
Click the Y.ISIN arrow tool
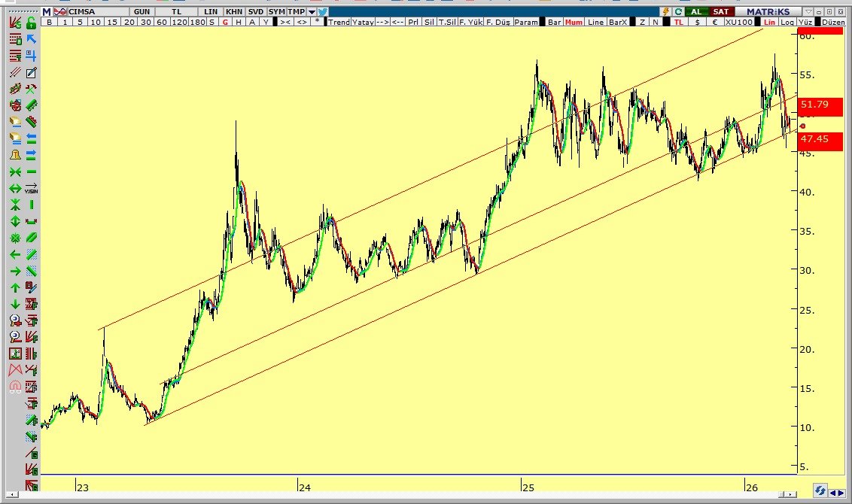point(31,189)
